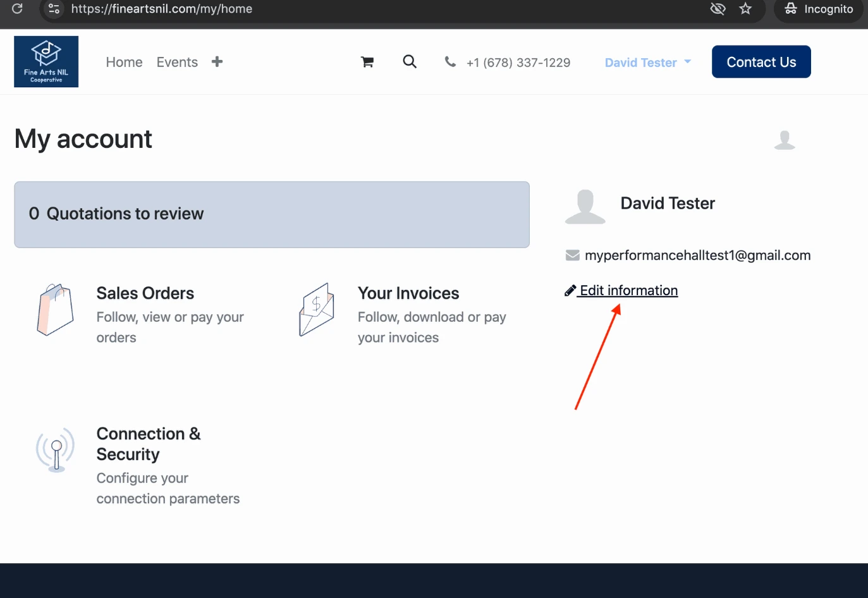Click the Connection & Security antenna icon
Screen dimensions: 868x598
[x=56, y=449]
